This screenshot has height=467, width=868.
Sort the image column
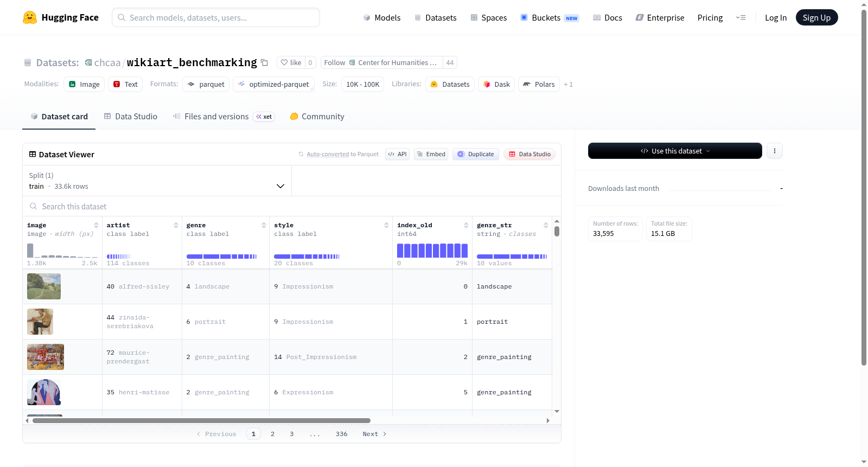96,225
